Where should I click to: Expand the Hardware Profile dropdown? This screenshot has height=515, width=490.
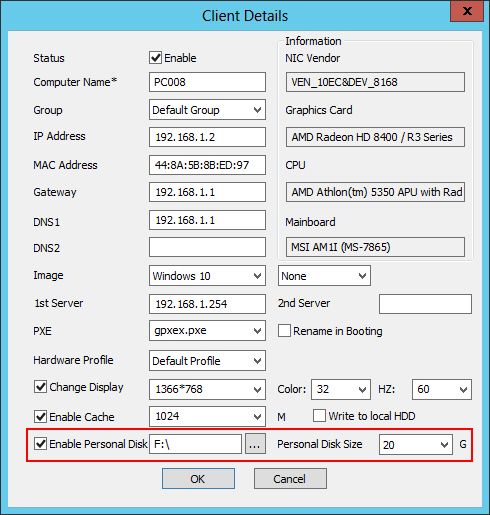(207, 361)
